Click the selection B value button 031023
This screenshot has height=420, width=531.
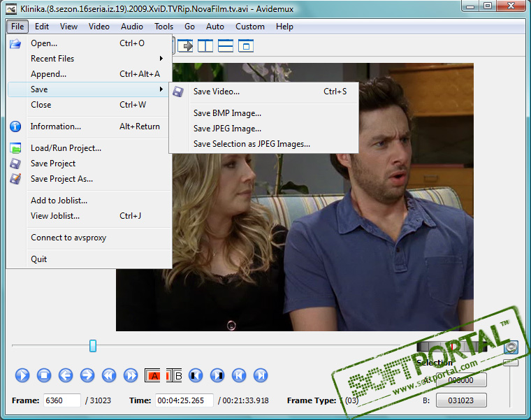(461, 400)
